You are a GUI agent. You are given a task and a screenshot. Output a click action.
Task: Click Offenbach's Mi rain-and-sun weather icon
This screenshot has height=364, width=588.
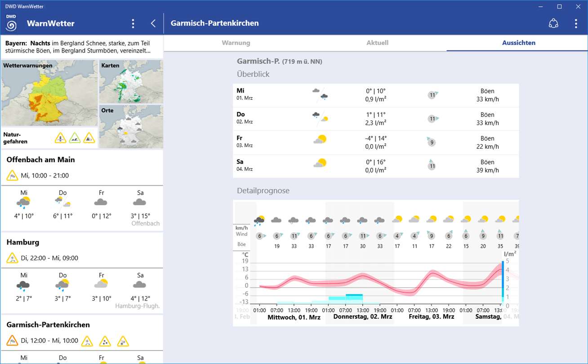point(24,203)
